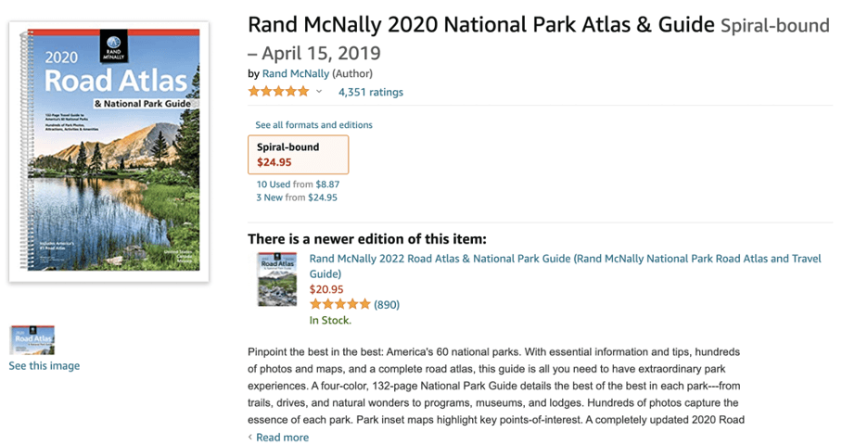Viewport: 868px width, 445px height.
Task: Open the (890) reviews count link
Action: point(387,304)
